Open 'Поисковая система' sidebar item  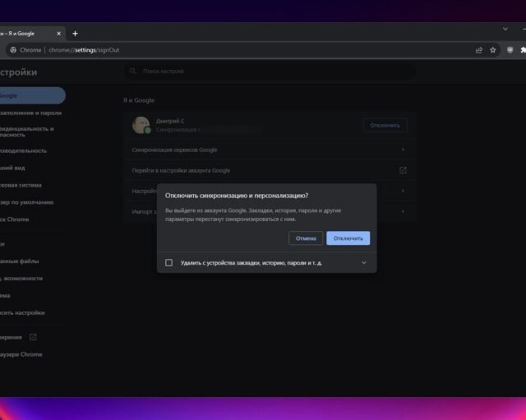click(x=21, y=185)
